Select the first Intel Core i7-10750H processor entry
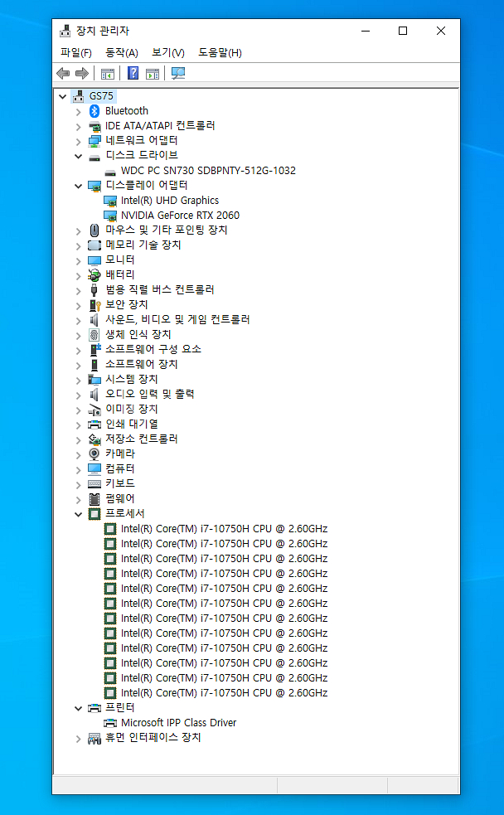Image resolution: width=504 pixels, height=815 pixels. [225, 529]
